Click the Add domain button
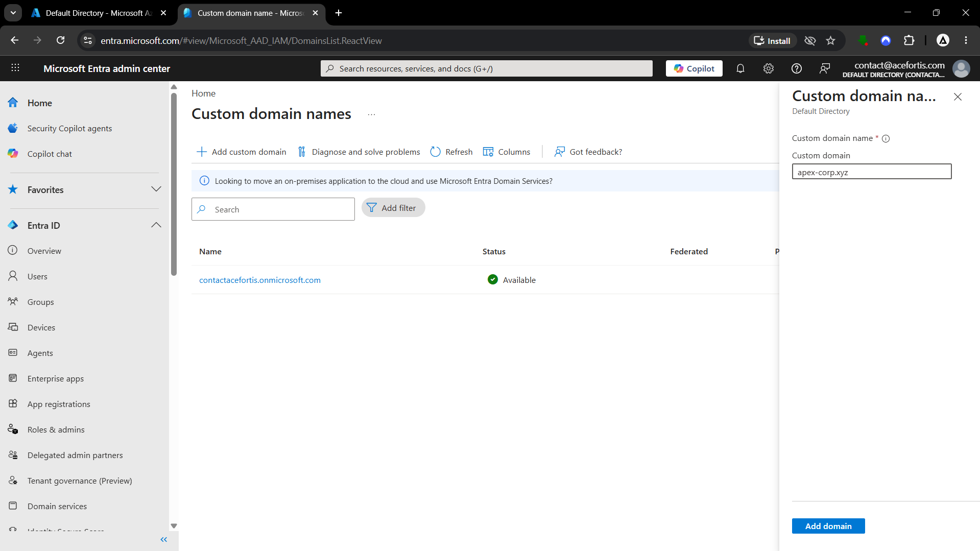The image size is (980, 551). pos(828,526)
